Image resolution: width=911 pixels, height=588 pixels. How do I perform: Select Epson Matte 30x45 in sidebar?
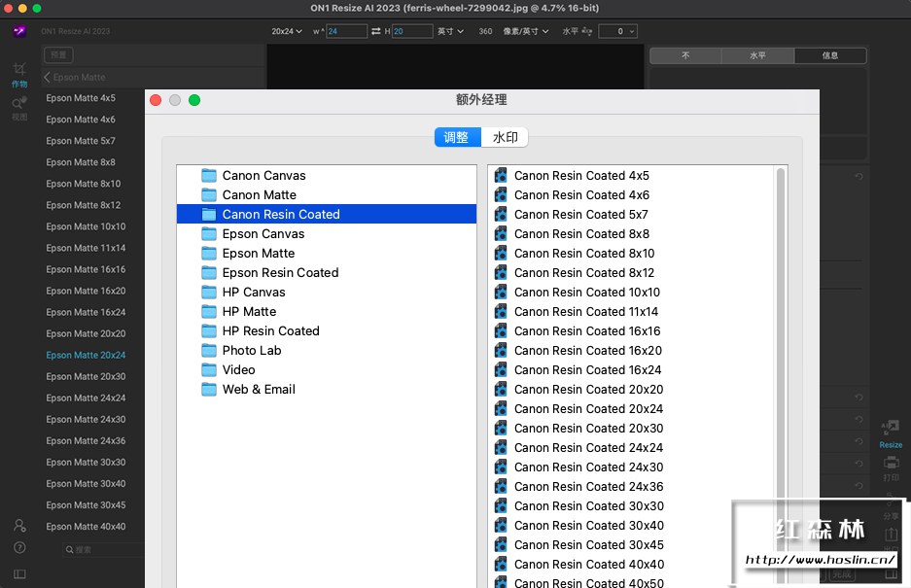[x=86, y=505]
